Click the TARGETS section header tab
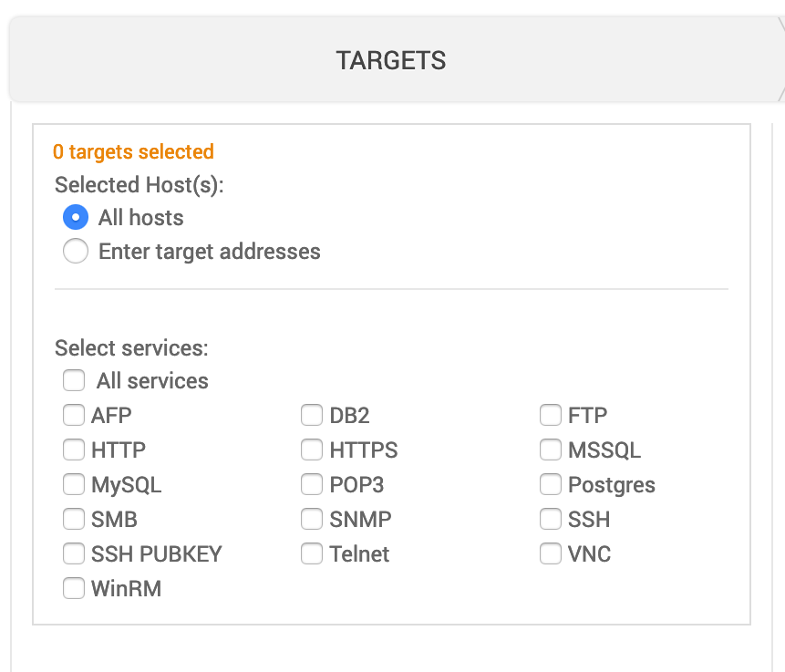This screenshot has height=672, width=785. pos(391,61)
